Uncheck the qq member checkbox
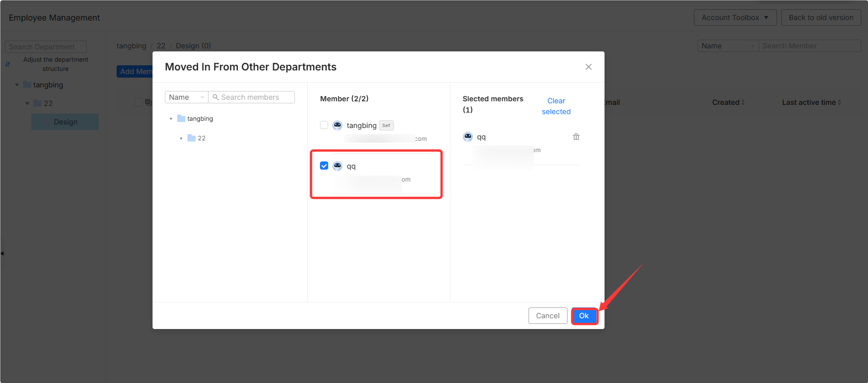 pyautogui.click(x=324, y=166)
